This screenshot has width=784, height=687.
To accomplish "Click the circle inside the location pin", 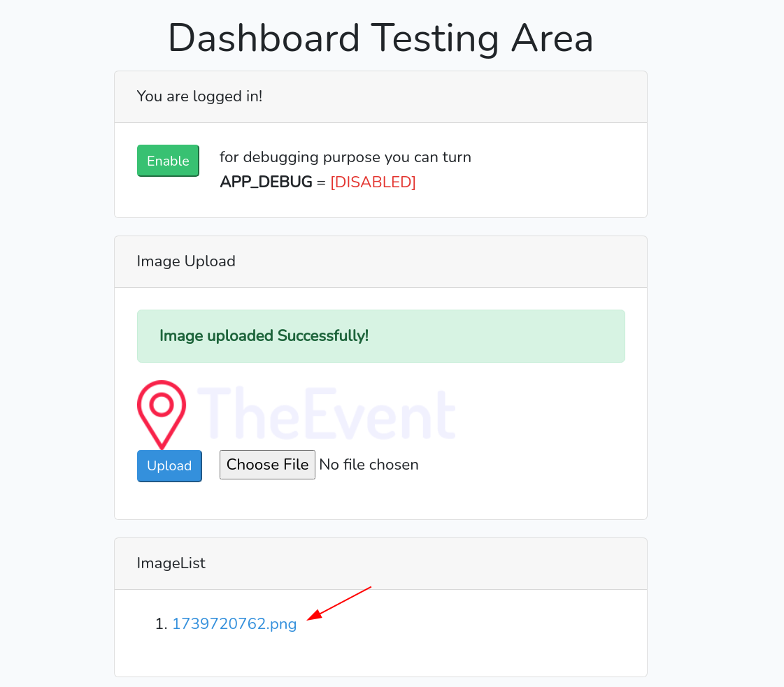I will tap(162, 404).
